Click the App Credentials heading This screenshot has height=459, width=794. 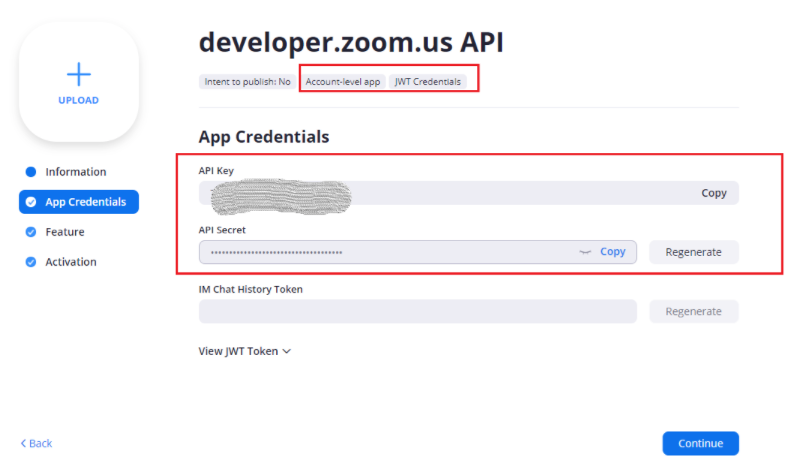(264, 137)
